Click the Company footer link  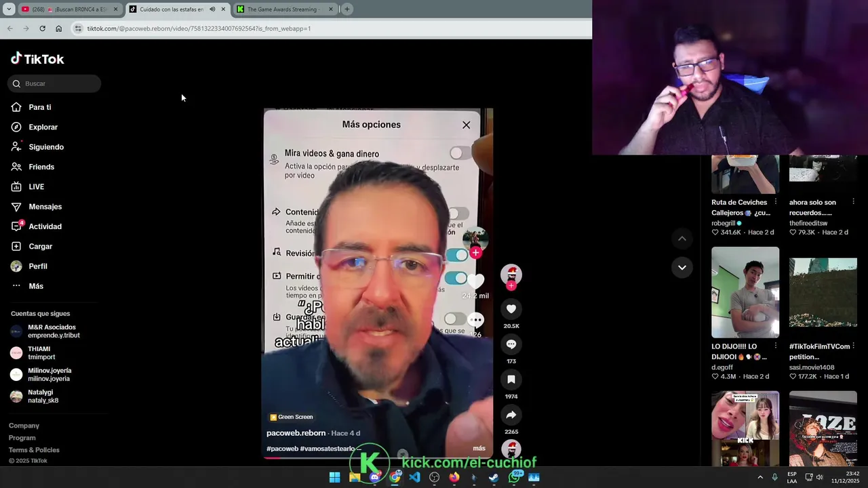click(24, 426)
